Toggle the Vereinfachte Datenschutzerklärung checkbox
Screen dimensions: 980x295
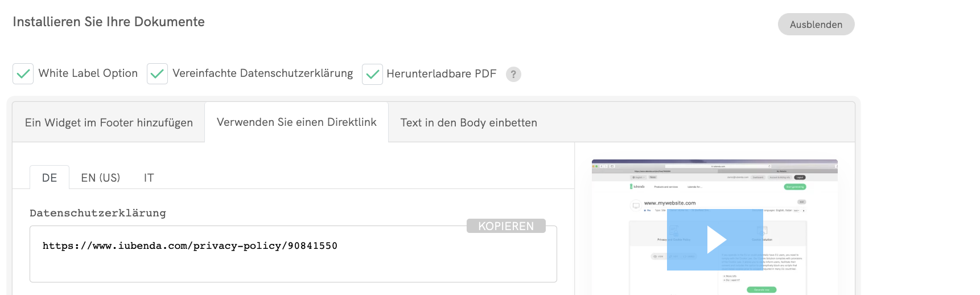coord(157,74)
